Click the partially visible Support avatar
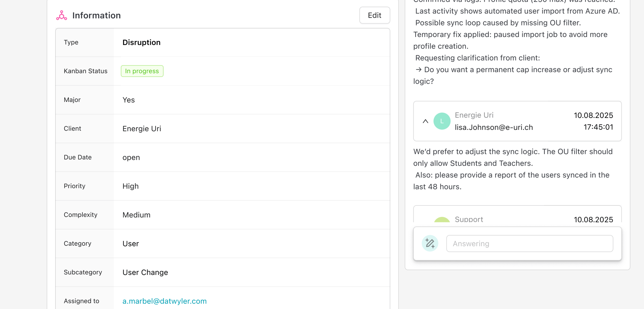This screenshot has width=644, height=309. click(442, 220)
